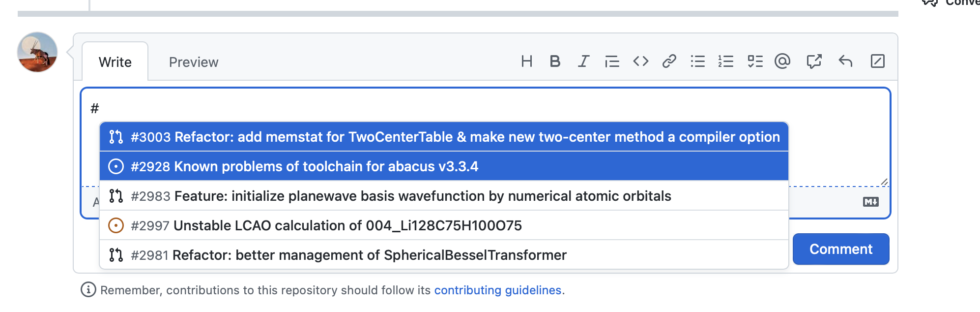Pick issue #2928 Known problems of toolchain

pyautogui.click(x=304, y=166)
